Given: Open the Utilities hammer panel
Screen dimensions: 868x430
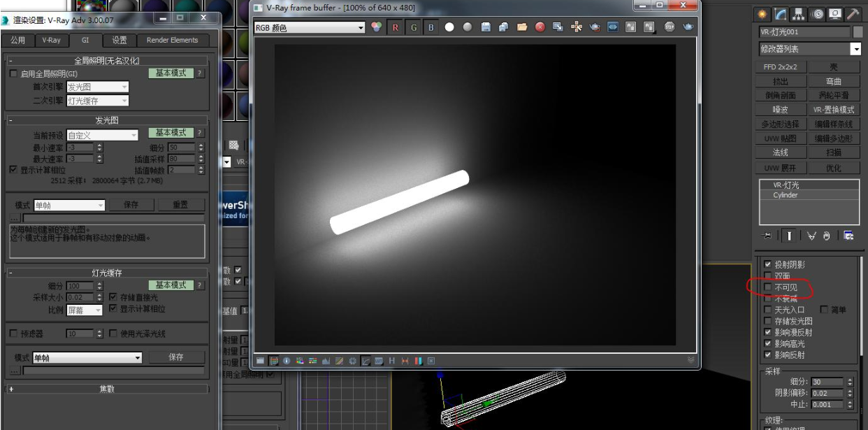Looking at the screenshot, I should click(853, 15).
